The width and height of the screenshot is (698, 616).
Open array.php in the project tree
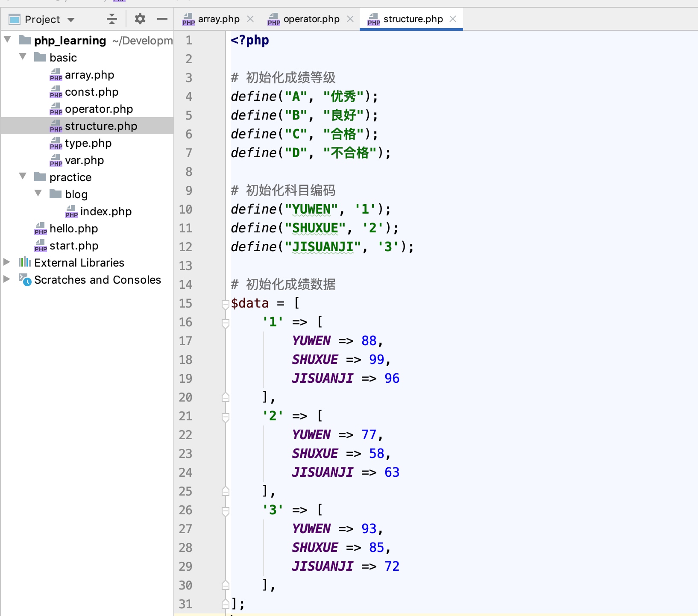89,75
